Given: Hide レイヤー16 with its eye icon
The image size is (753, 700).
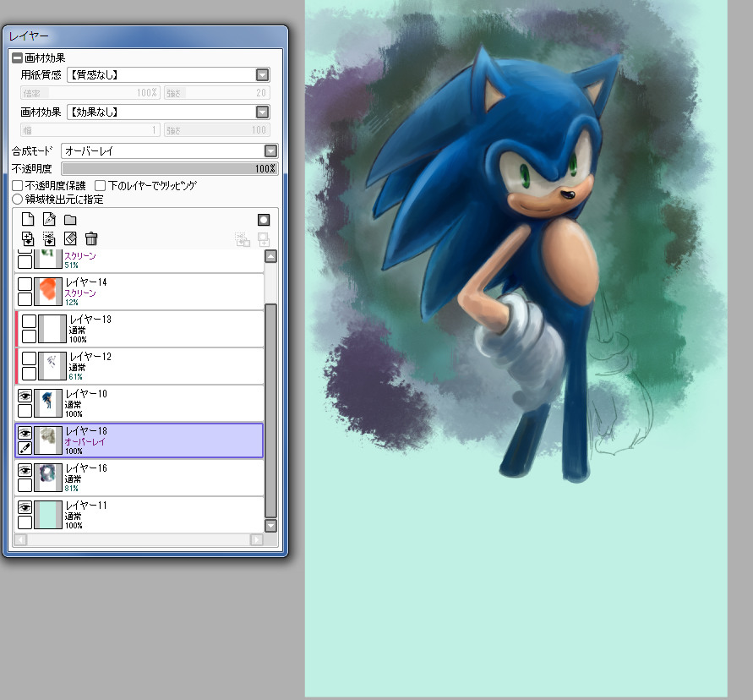Looking at the screenshot, I should tap(25, 470).
